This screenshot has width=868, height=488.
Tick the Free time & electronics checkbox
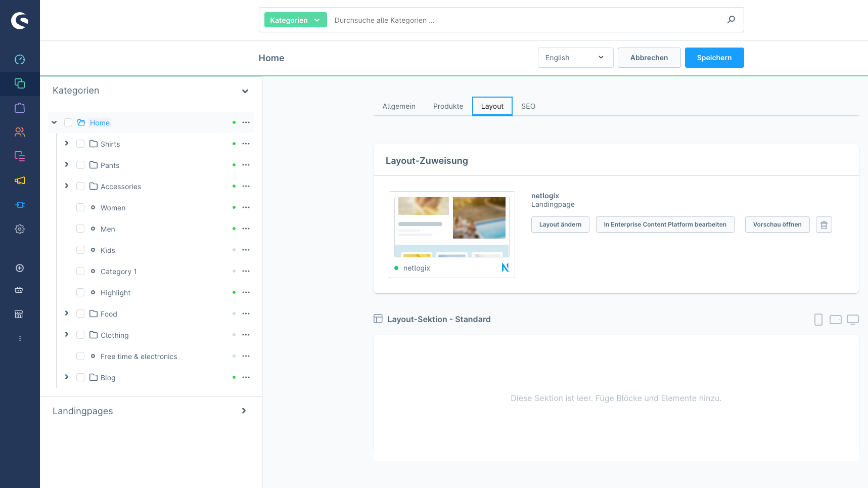[x=80, y=356]
